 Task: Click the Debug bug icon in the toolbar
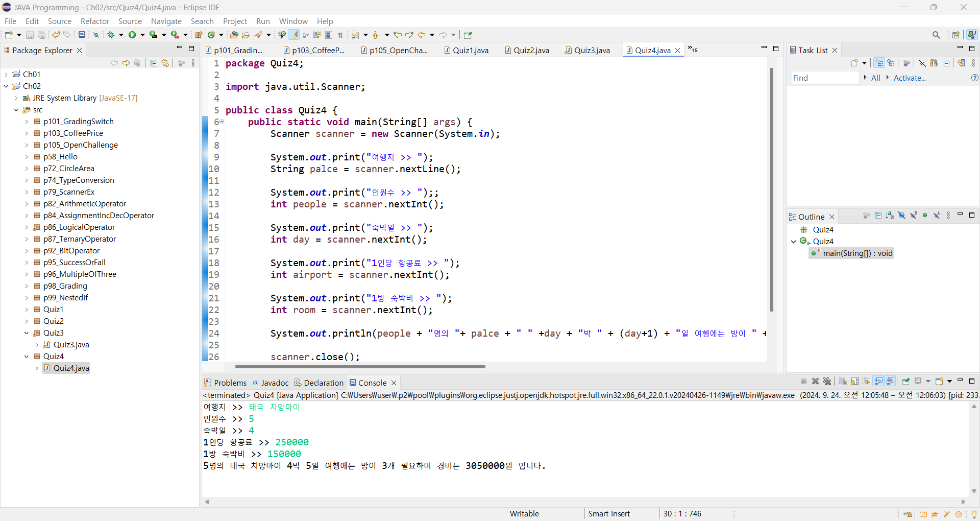click(x=111, y=35)
